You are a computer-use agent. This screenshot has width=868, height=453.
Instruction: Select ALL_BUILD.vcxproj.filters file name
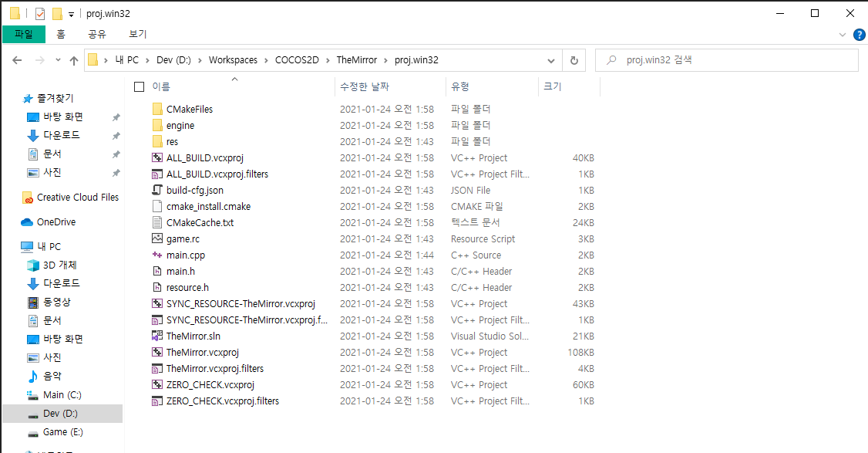217,174
